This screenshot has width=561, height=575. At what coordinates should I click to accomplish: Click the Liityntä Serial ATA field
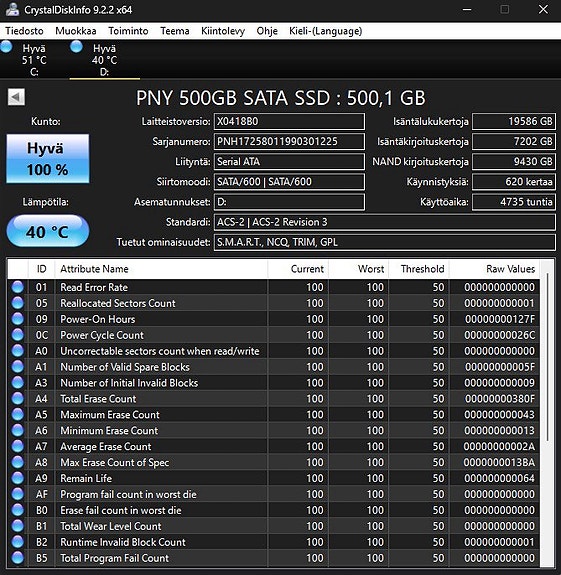click(289, 162)
